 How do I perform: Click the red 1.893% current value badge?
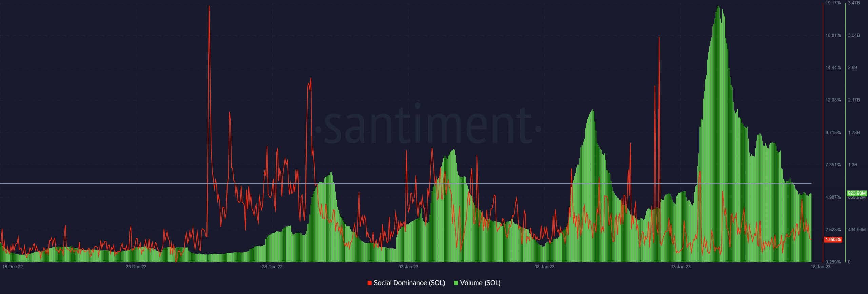pyautogui.click(x=833, y=239)
